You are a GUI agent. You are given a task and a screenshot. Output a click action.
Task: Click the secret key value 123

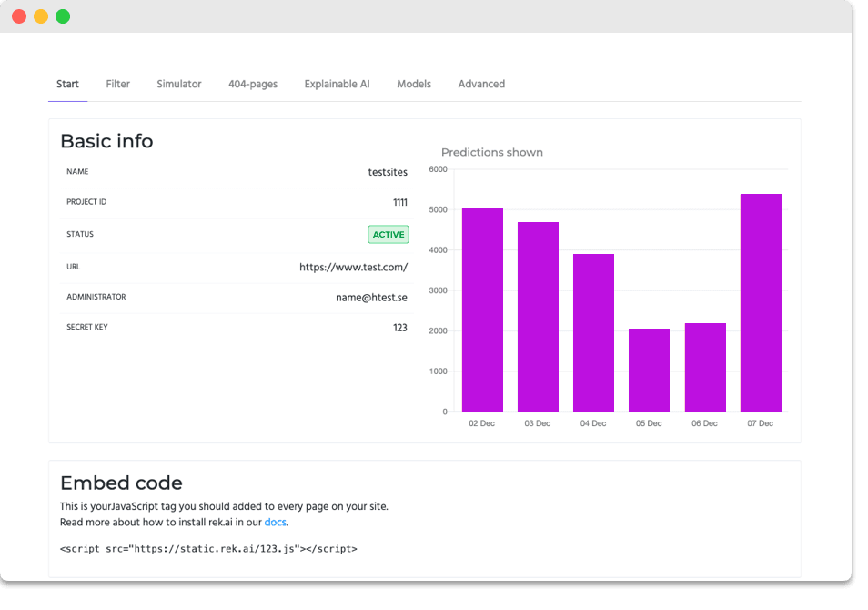400,328
